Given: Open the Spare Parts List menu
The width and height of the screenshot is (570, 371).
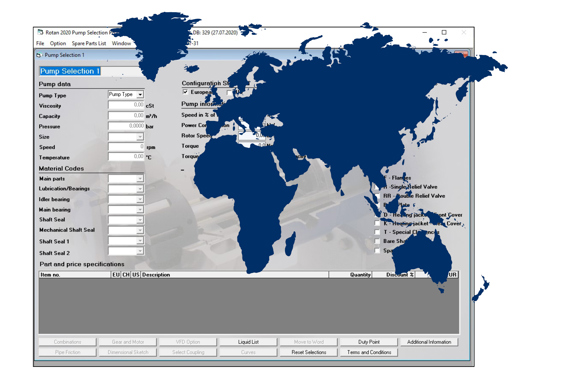Looking at the screenshot, I should 89,43.
